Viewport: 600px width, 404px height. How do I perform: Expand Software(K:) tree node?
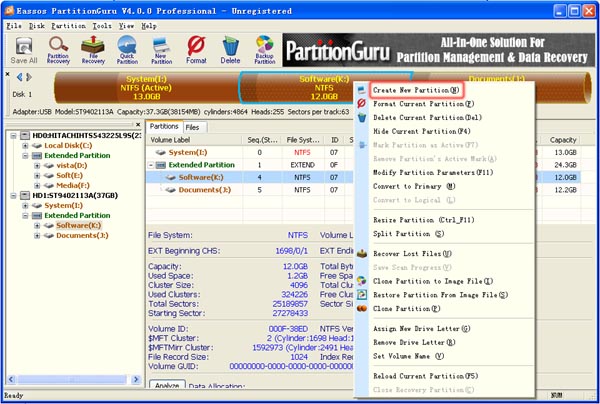pos(37,225)
